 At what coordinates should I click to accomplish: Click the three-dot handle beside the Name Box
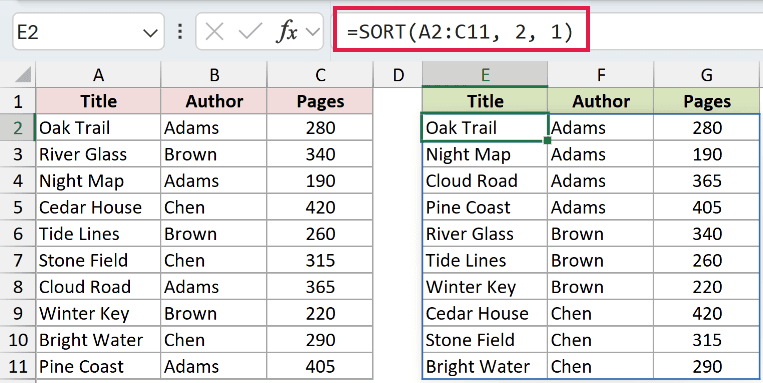pos(181,32)
